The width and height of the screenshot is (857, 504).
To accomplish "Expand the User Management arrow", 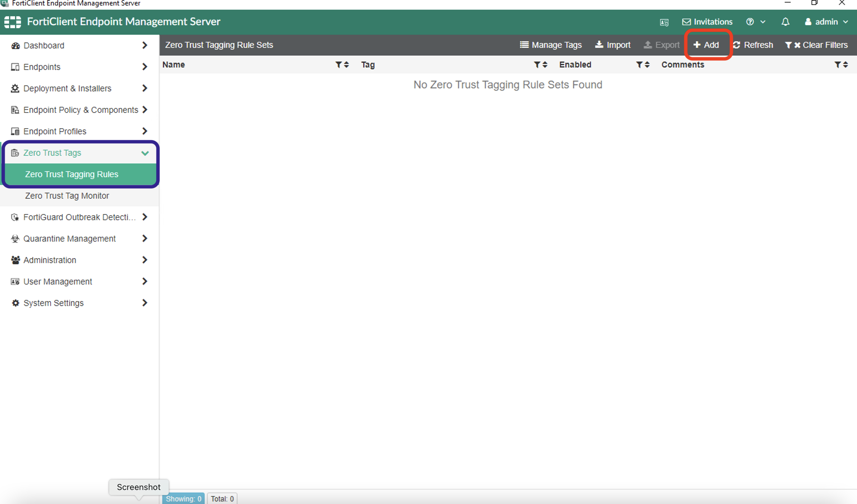I will pos(145,281).
